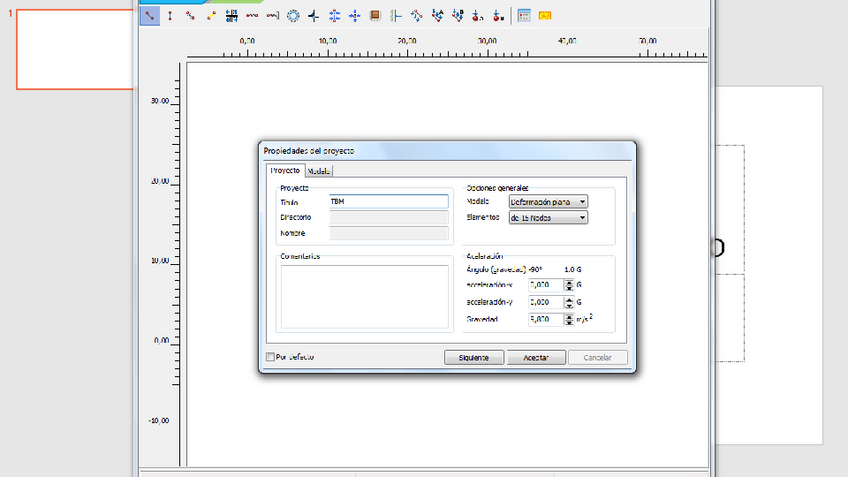Click the table view toolbar icon
The height and width of the screenshot is (477, 848).
(524, 15)
